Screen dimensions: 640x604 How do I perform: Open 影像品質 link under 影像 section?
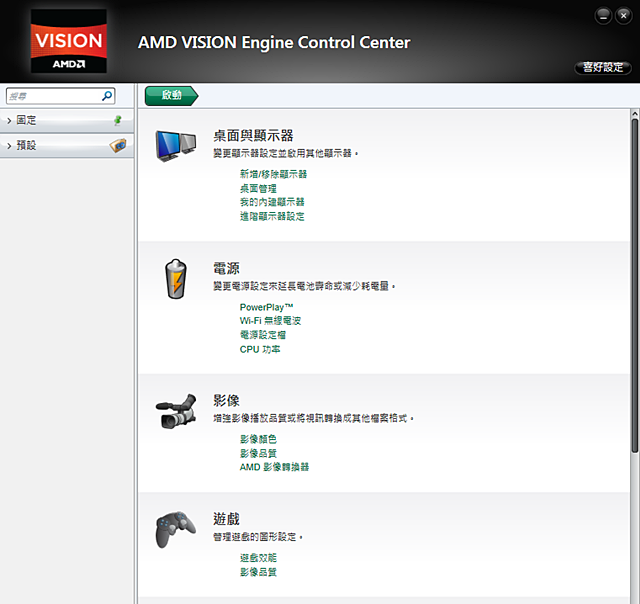pos(258,453)
